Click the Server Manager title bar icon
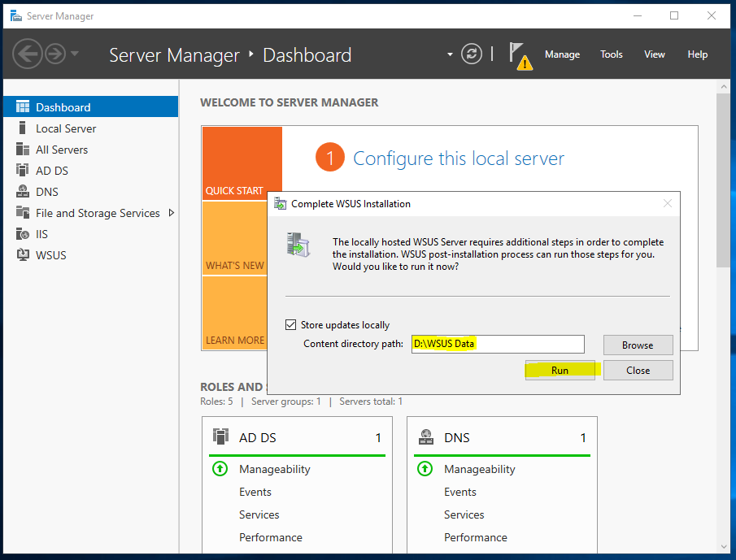This screenshot has height=560, width=736. point(16,16)
